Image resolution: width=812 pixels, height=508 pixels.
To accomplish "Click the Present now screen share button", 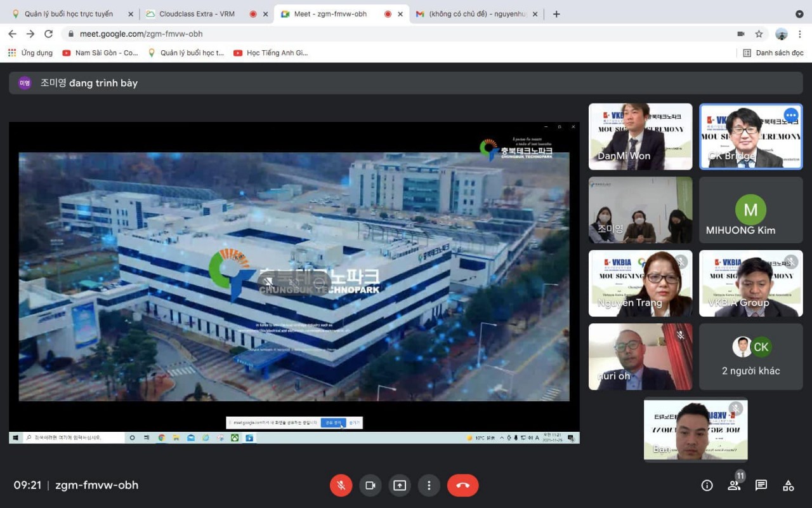I will [x=400, y=485].
